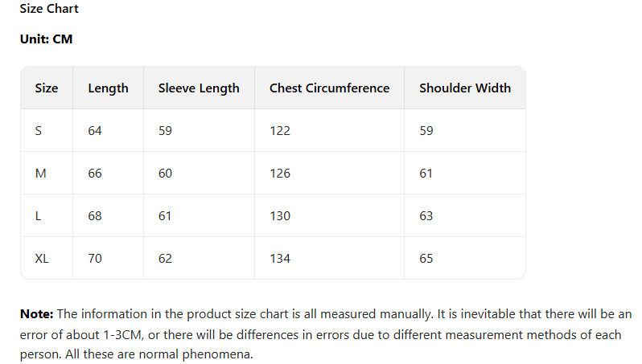Click the S size row label
Screen dimensions: 642x364
pyautogui.click(x=39, y=131)
